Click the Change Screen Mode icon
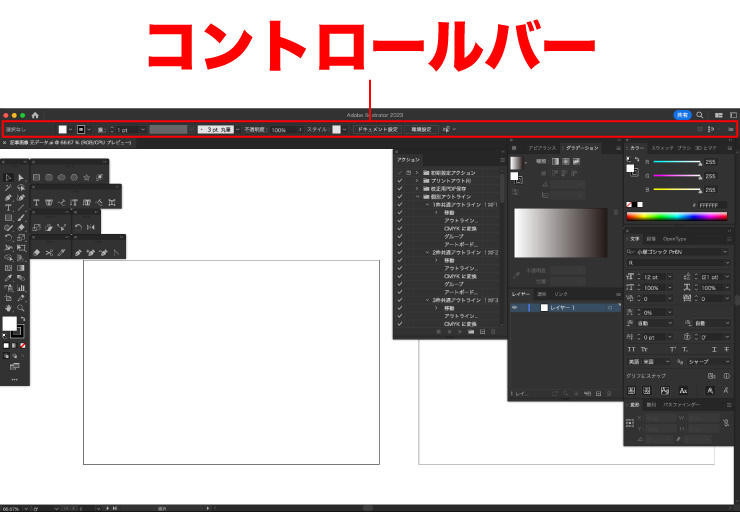 (x=14, y=367)
